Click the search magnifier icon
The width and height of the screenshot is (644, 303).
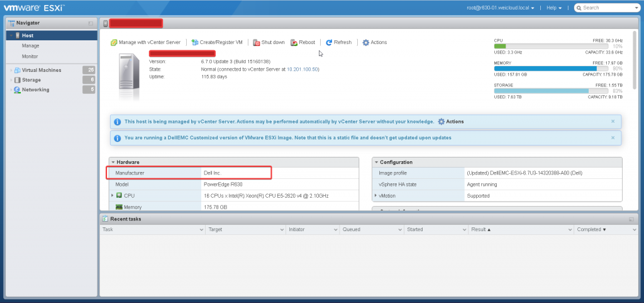579,8
